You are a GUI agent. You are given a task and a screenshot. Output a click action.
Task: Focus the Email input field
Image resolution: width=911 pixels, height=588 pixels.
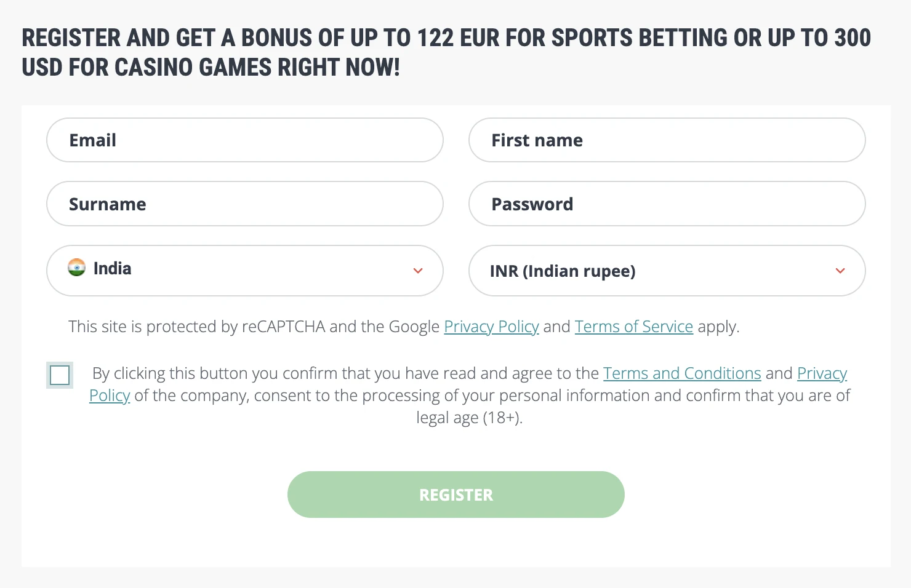coord(245,140)
